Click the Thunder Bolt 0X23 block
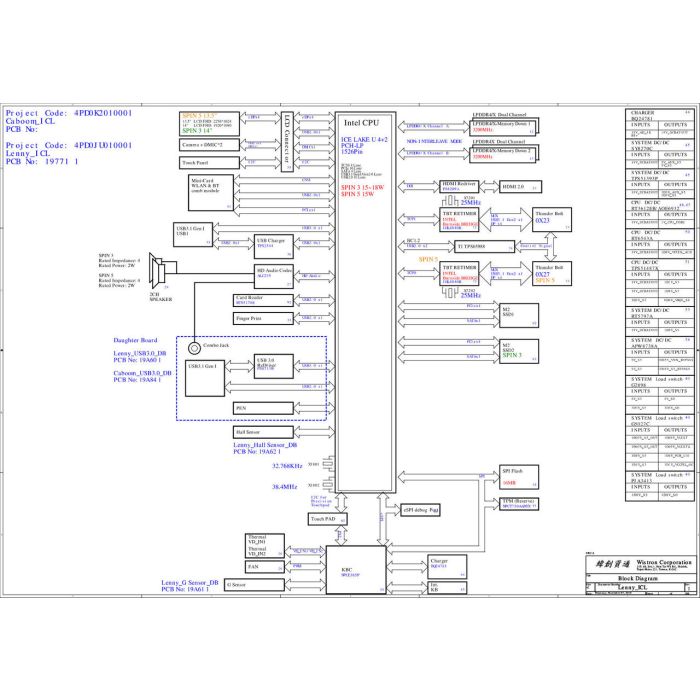700x700 pixels. (x=552, y=219)
